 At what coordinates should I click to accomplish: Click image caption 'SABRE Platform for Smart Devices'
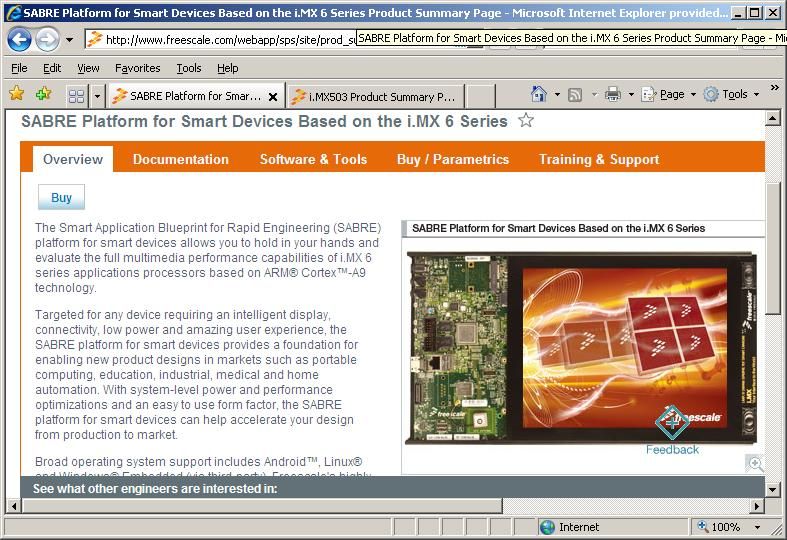[x=558, y=228]
